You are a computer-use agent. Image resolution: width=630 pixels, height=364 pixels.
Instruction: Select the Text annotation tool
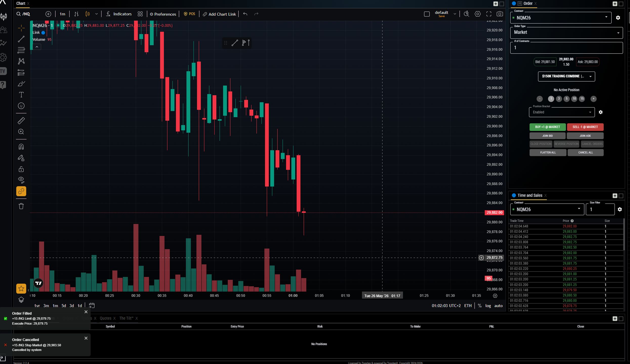coord(21,95)
